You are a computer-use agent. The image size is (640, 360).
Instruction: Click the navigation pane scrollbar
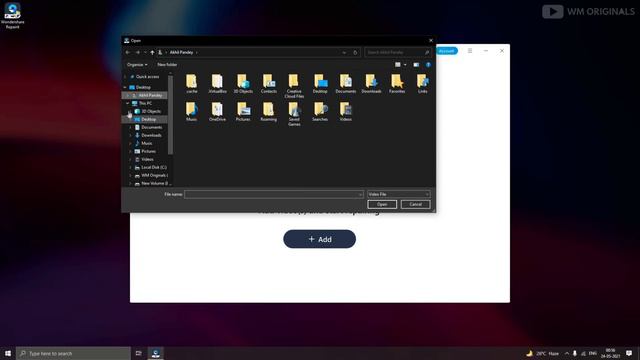click(170, 116)
